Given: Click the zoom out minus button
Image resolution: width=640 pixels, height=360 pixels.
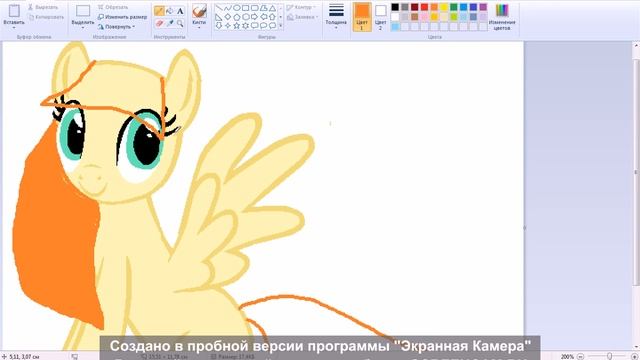Looking at the screenshot, I should click(581, 357).
